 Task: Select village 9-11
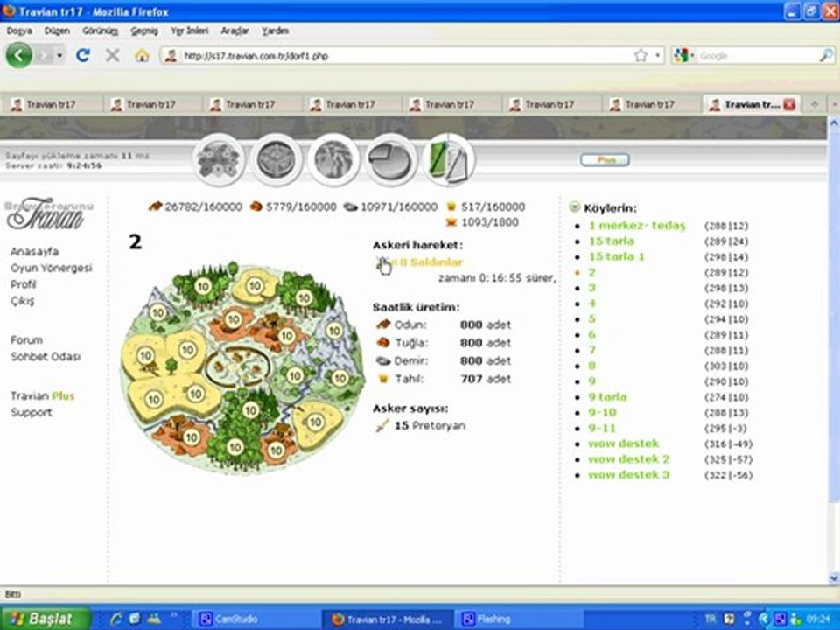(x=602, y=428)
